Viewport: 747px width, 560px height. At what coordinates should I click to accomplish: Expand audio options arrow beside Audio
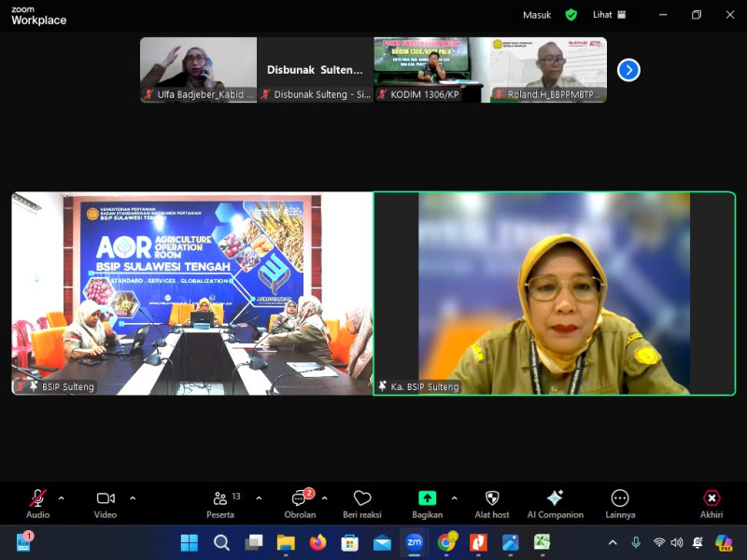point(62,498)
